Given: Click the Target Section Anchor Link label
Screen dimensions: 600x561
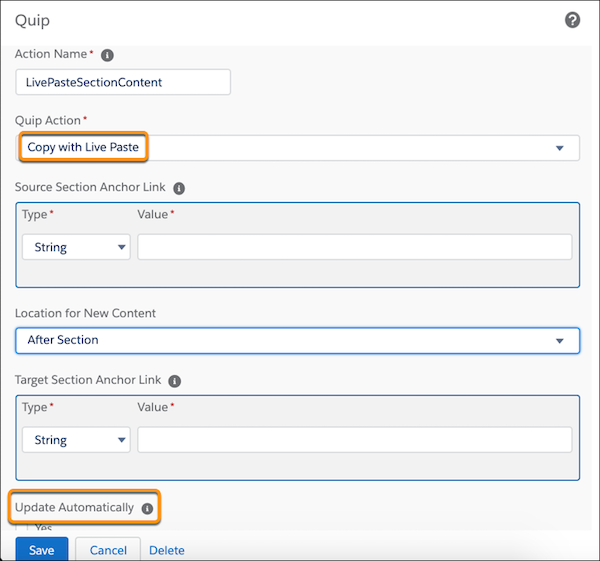Looking at the screenshot, I should (88, 380).
